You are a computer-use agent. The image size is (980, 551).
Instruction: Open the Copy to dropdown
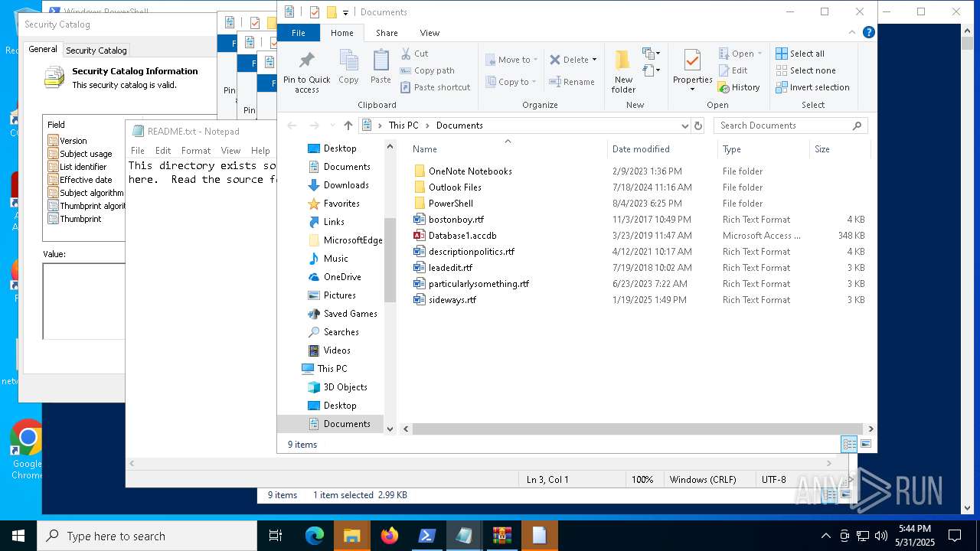[x=511, y=82]
